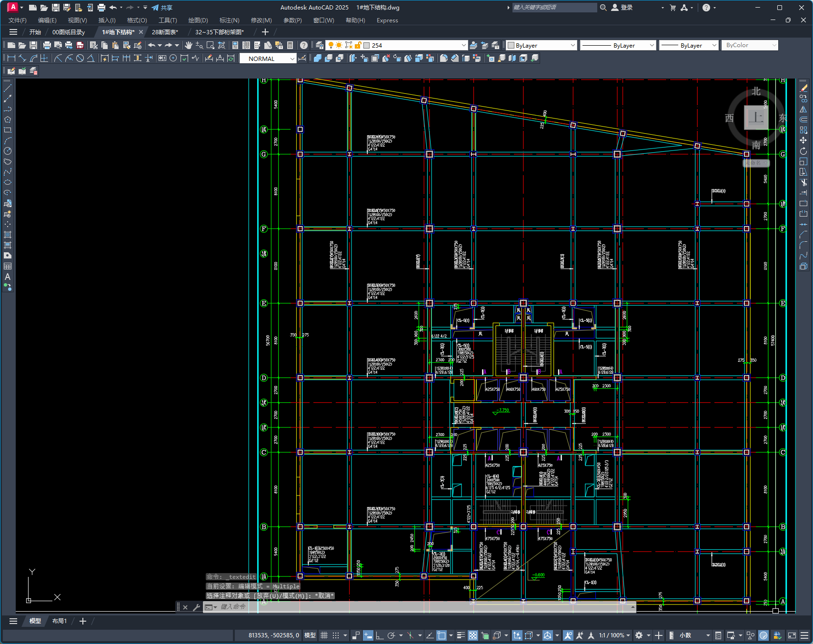Screen dimensions: 813x644
Task: Open Layer Properties Manager icon
Action: (320, 45)
